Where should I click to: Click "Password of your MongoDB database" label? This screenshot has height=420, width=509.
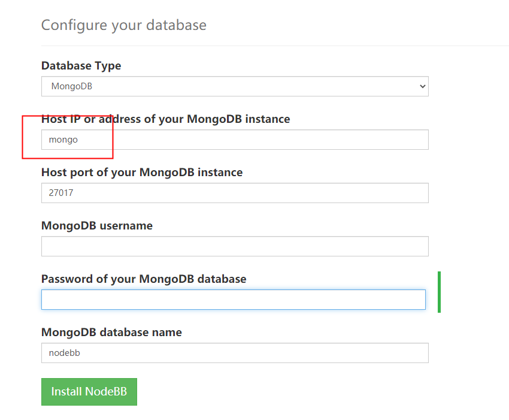pyautogui.click(x=144, y=279)
